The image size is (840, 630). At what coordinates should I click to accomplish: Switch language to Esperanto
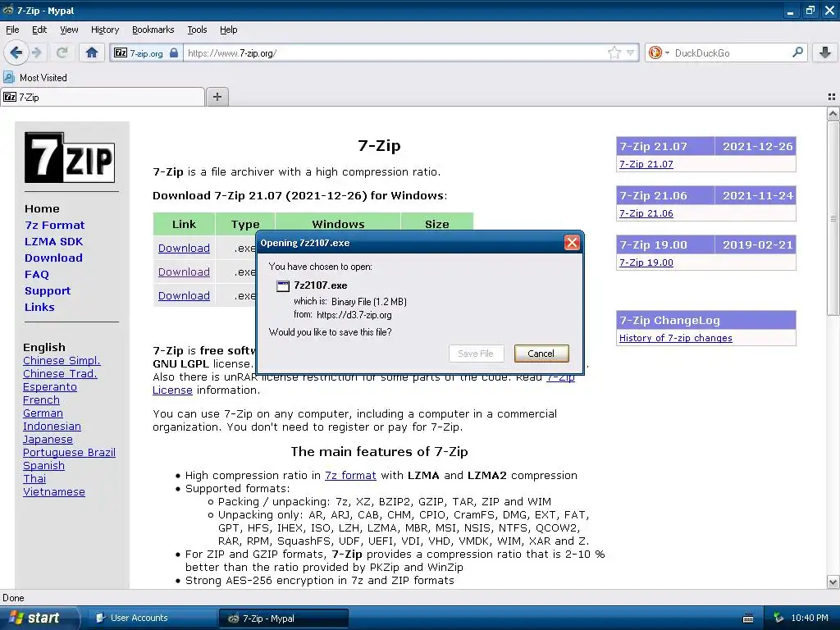[x=50, y=387]
